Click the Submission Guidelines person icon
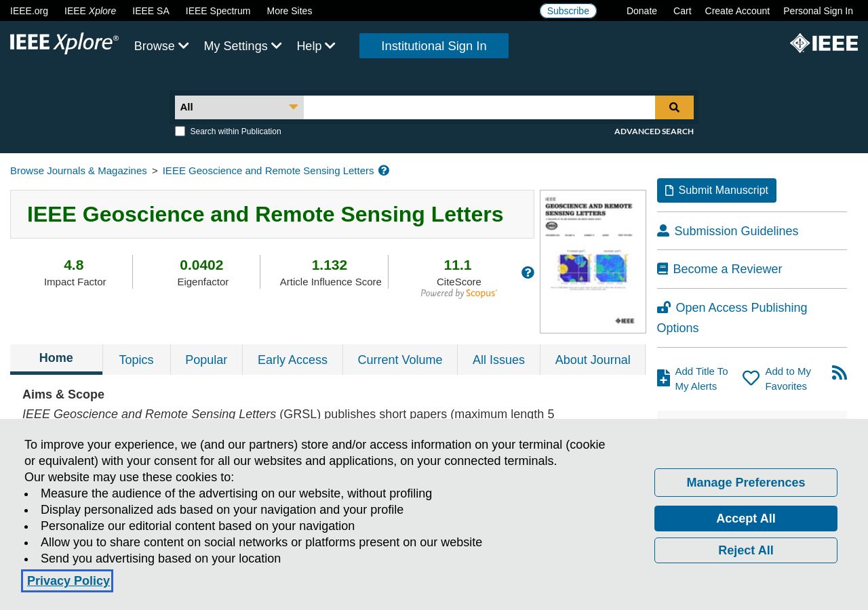The height and width of the screenshot is (610, 868). [x=663, y=230]
